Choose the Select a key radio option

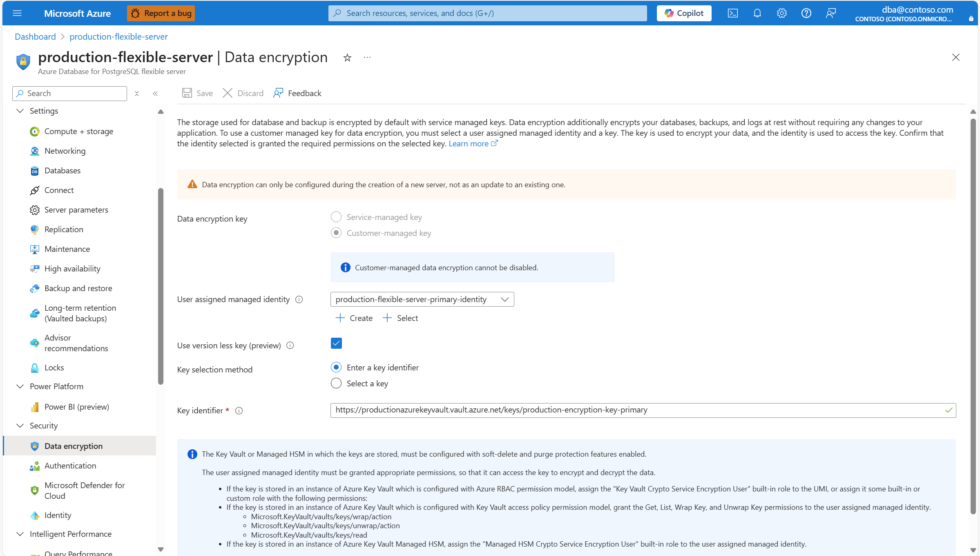336,383
